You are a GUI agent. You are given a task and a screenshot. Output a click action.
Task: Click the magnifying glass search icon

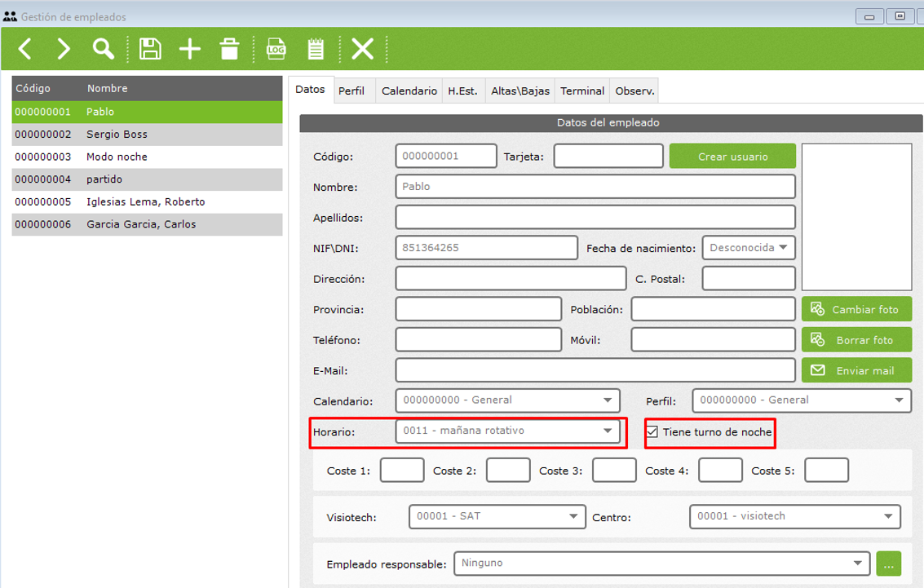(103, 49)
